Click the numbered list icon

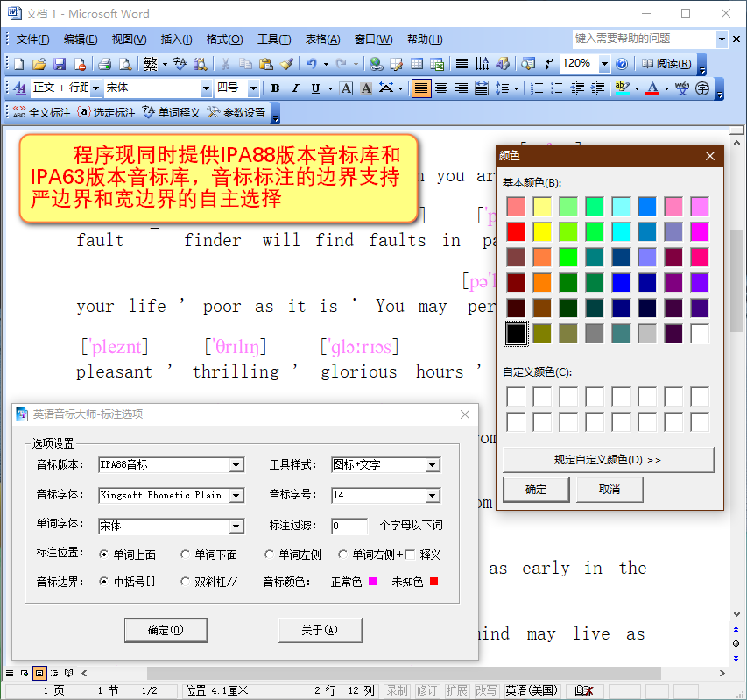(537, 88)
